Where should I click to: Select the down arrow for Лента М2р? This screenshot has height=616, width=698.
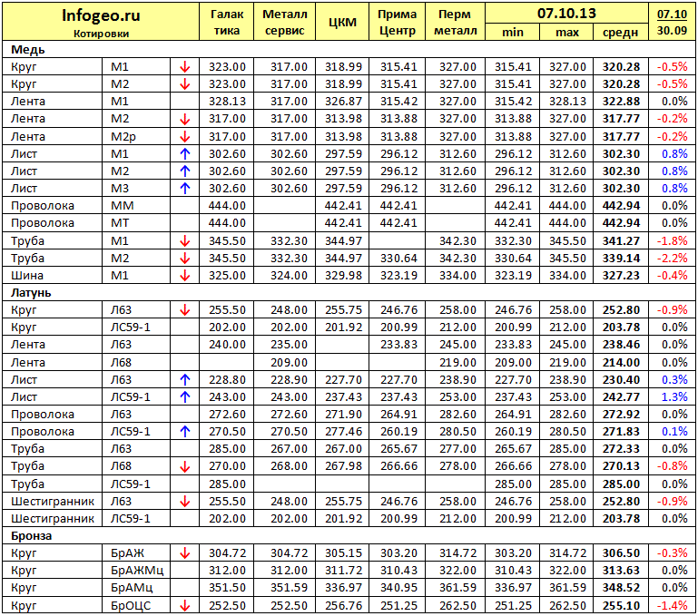tap(185, 137)
